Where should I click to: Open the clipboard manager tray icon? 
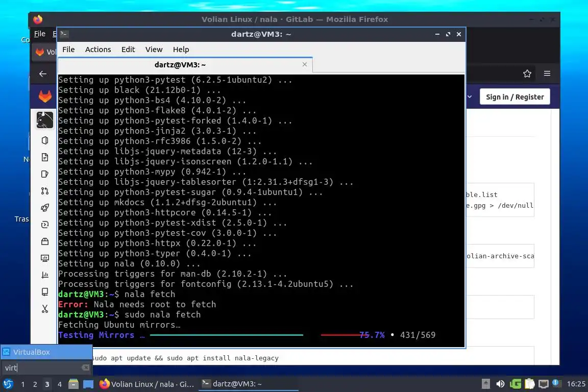529,384
